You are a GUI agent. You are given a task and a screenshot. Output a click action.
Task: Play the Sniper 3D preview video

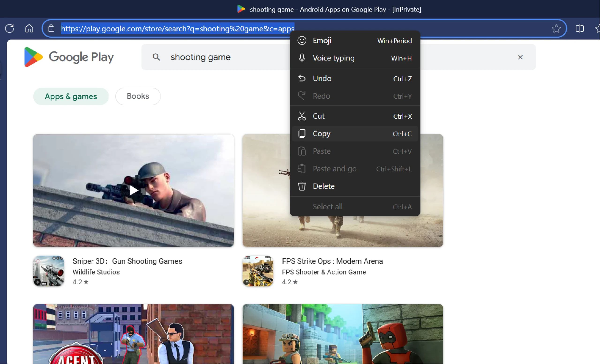coord(133,190)
